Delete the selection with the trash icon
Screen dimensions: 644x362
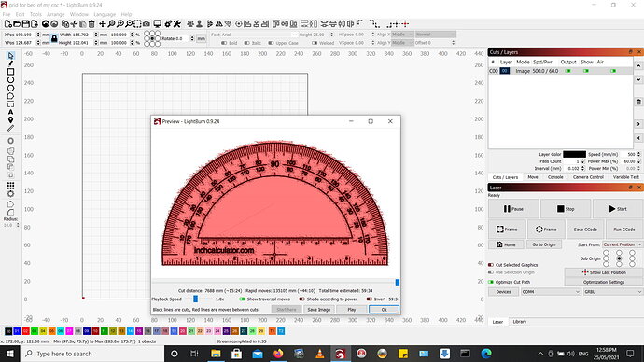click(x=91, y=24)
